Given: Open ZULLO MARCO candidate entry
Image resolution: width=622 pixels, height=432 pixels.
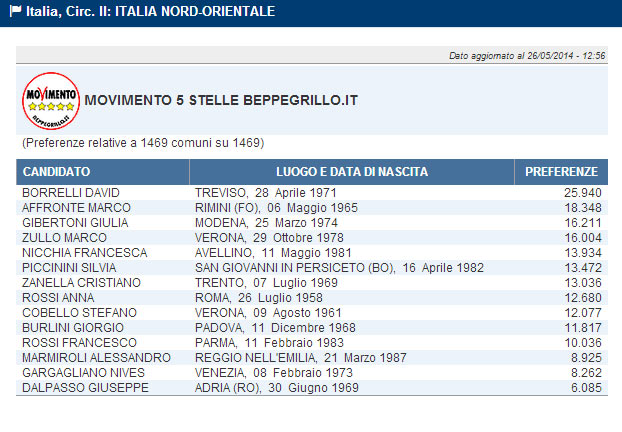Looking at the screenshot, I should (x=65, y=238).
